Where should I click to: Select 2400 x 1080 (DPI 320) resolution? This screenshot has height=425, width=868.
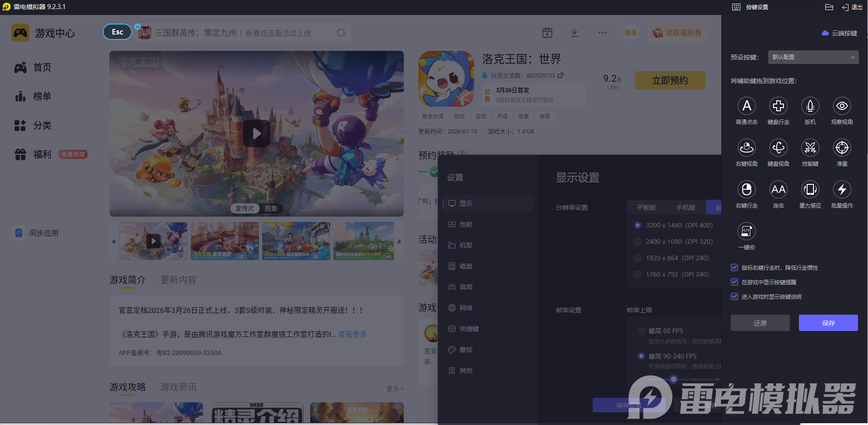(x=638, y=242)
